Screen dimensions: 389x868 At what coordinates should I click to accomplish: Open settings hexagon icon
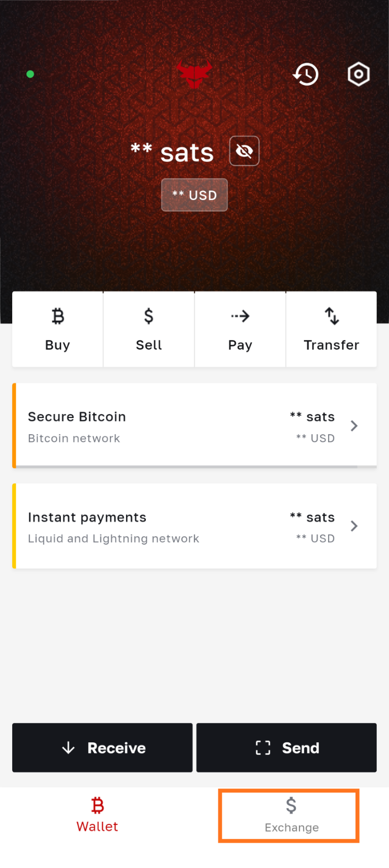coord(359,74)
